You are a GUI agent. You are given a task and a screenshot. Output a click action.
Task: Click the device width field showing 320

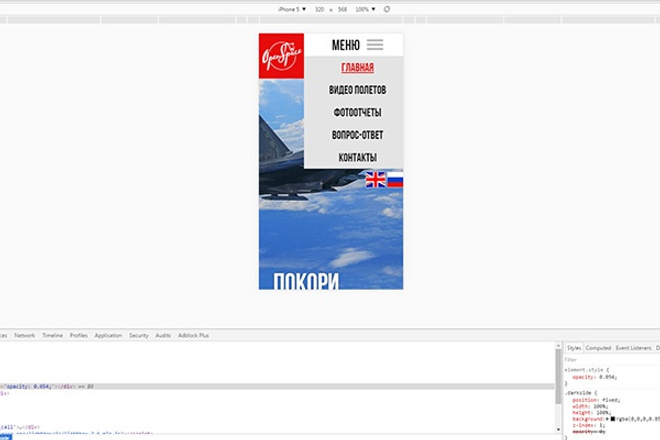pyautogui.click(x=319, y=9)
